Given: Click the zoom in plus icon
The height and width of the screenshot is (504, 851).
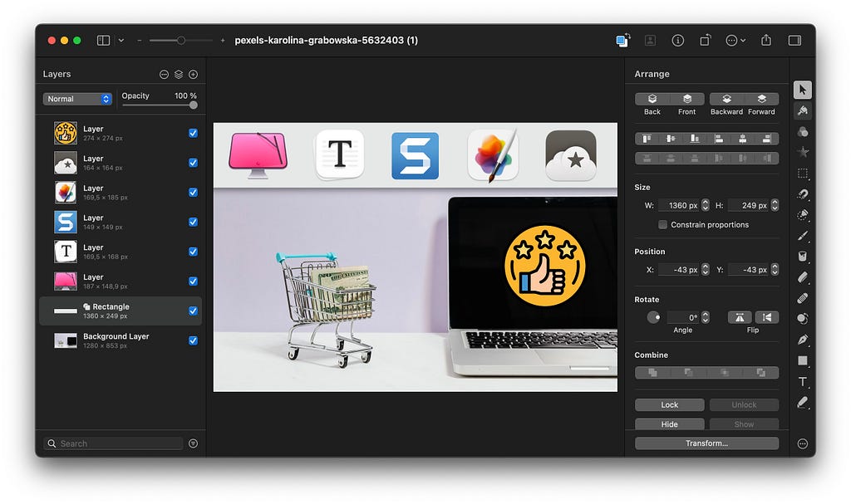Looking at the screenshot, I should pyautogui.click(x=223, y=40).
